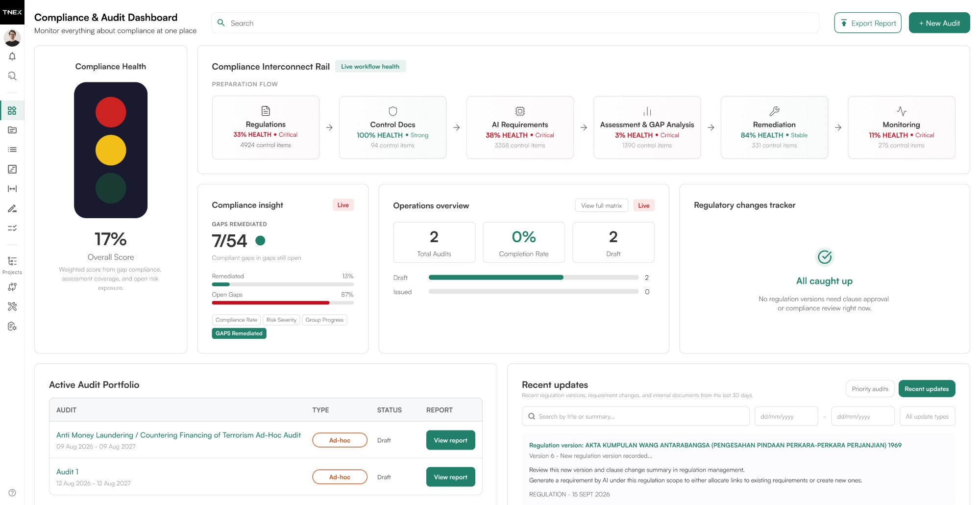The height and width of the screenshot is (505, 980).
Task: Open the pencil edit icon in sidebar
Action: 12,208
